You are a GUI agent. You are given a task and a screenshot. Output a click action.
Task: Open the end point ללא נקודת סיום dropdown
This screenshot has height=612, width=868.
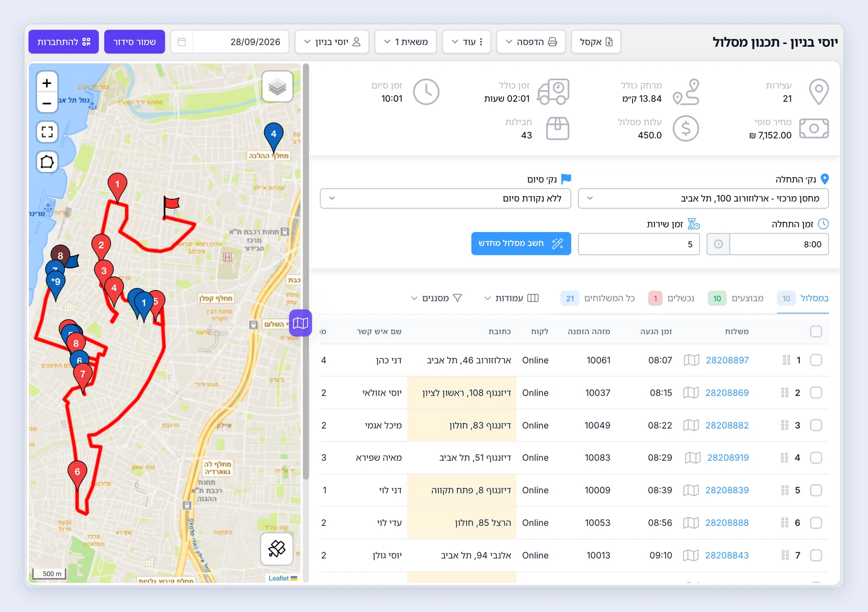click(445, 198)
